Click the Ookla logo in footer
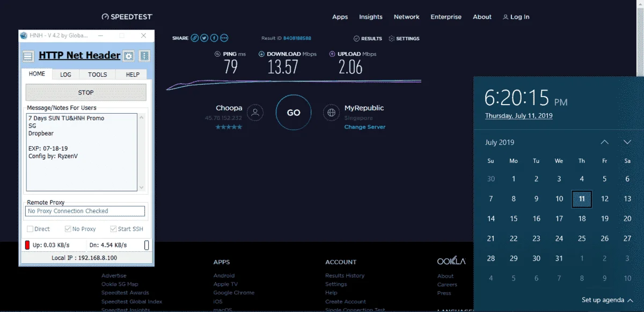644x312 pixels. point(451,262)
